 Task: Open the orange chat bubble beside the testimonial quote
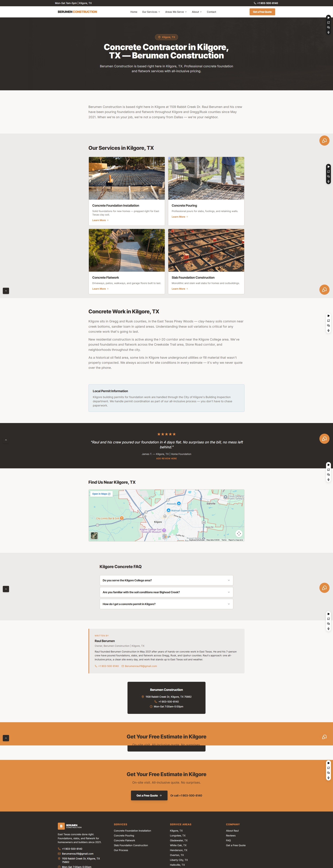324,438
